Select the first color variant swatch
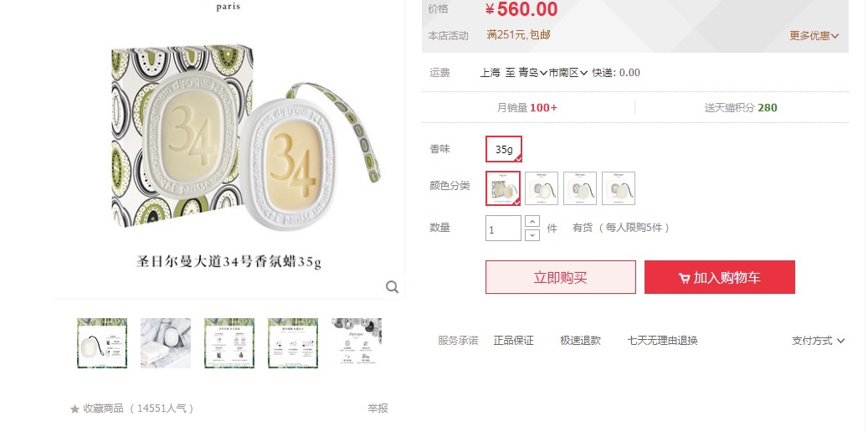The image size is (868, 432). tap(503, 188)
